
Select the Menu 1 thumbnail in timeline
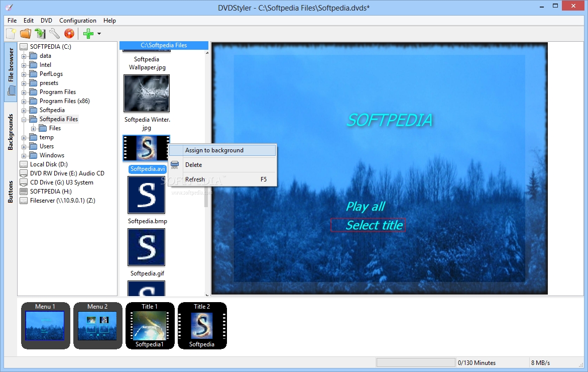tap(45, 325)
